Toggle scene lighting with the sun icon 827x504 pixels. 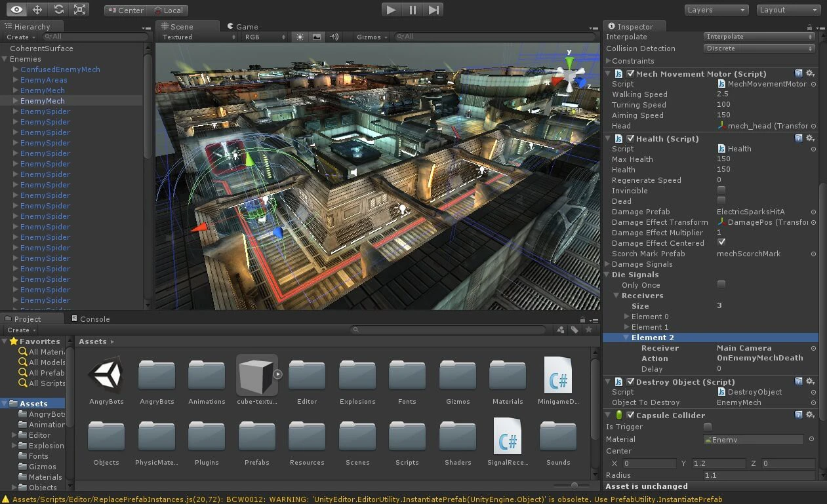point(299,37)
